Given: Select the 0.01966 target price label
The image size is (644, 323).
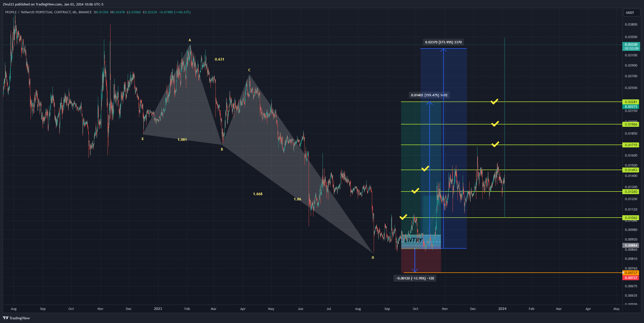Looking at the screenshot, I should coord(631,124).
